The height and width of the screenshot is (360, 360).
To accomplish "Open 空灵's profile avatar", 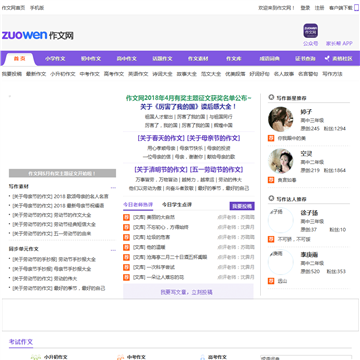I will 281,161.
